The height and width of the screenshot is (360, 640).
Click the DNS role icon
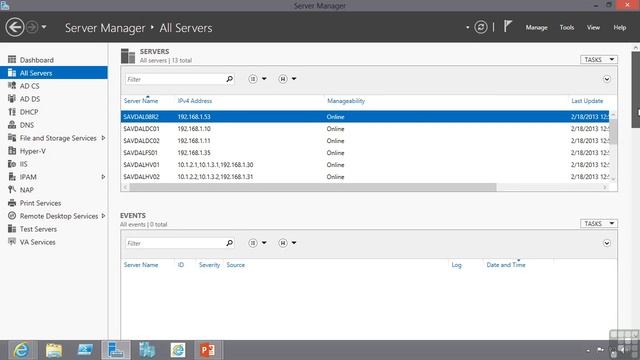pyautogui.click(x=12, y=125)
